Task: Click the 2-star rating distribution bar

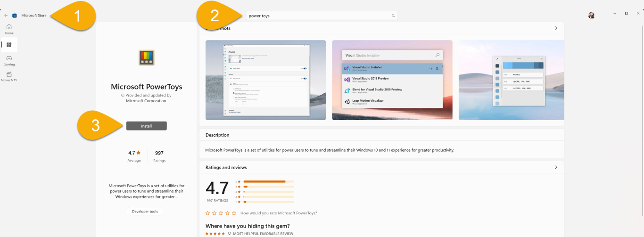Action: click(269, 197)
